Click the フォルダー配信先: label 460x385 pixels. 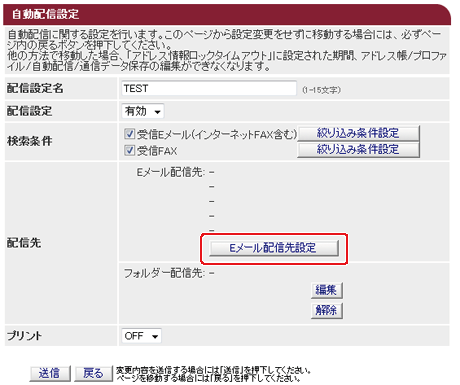pyautogui.click(x=165, y=273)
